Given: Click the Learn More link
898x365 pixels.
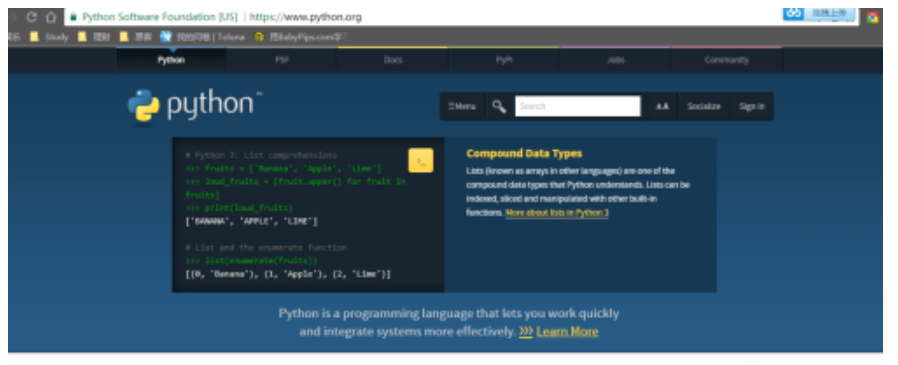Looking at the screenshot, I should (567, 331).
